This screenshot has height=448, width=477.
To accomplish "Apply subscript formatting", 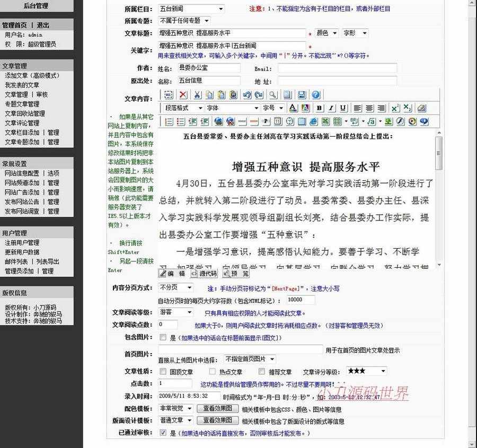I will pyautogui.click(x=408, y=108).
